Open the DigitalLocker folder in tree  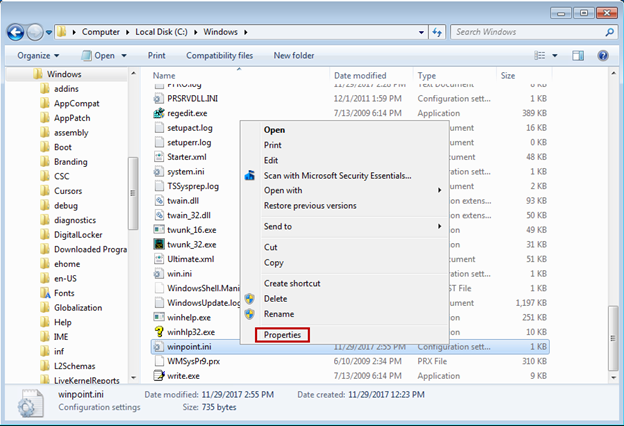point(78,235)
